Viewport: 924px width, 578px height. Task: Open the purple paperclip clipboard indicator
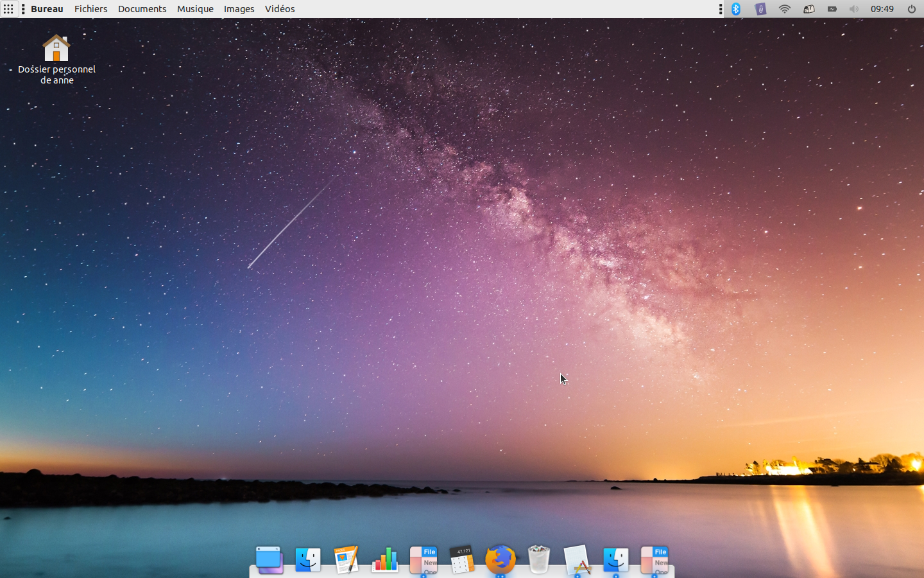760,9
